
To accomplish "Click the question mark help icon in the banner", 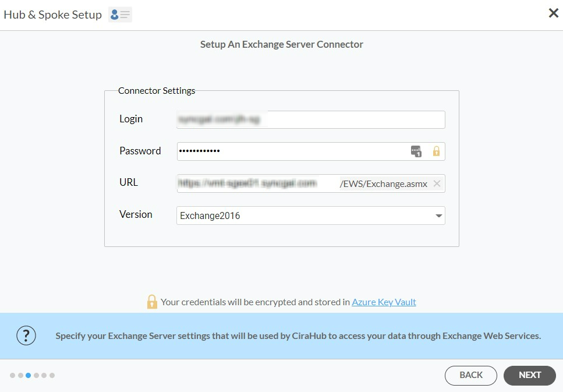I will pos(26,336).
